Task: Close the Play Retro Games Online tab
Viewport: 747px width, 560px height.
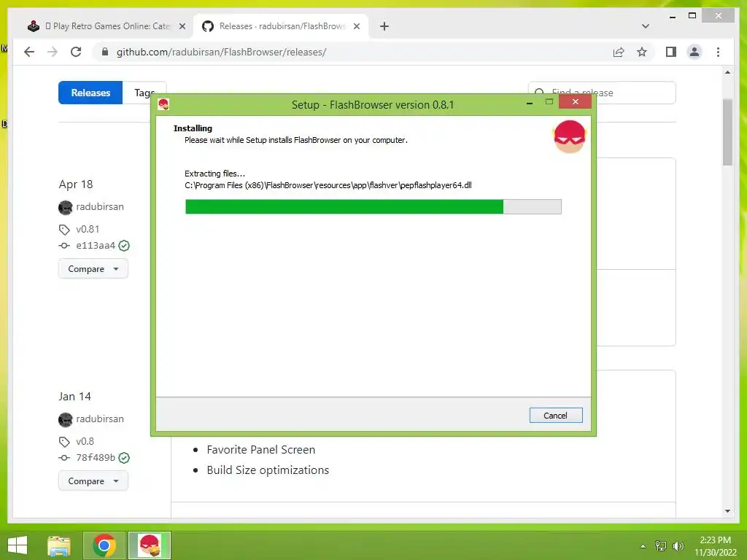Action: (x=182, y=26)
